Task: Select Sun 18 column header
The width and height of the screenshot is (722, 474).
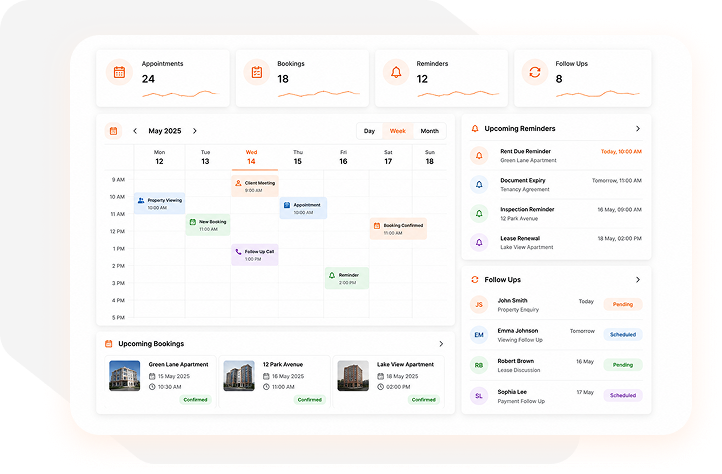Action: pos(430,158)
